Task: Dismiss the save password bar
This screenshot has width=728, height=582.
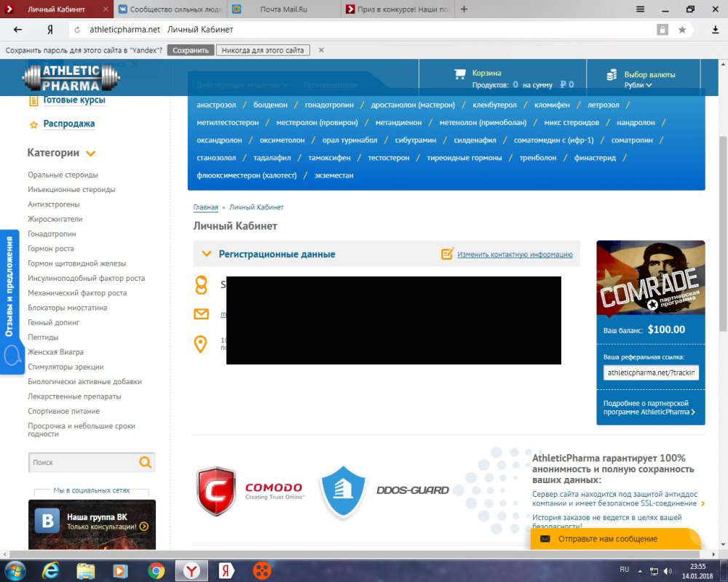Action: [321, 50]
